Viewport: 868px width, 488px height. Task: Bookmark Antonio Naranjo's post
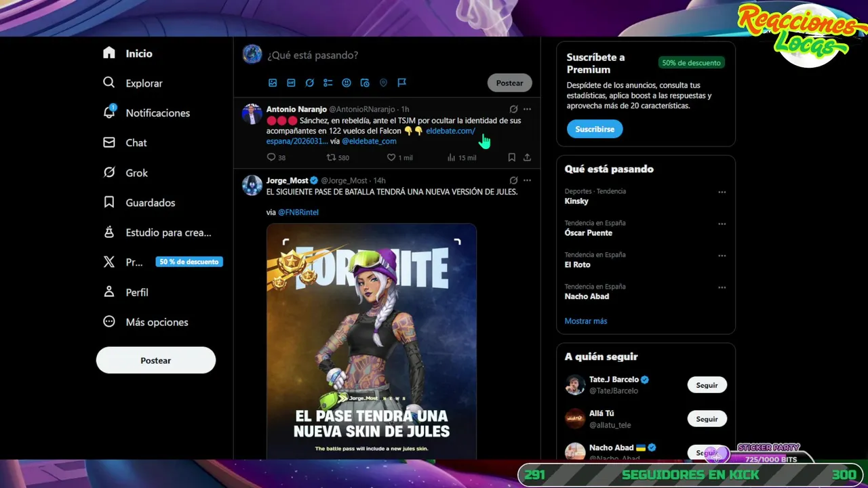click(x=511, y=157)
